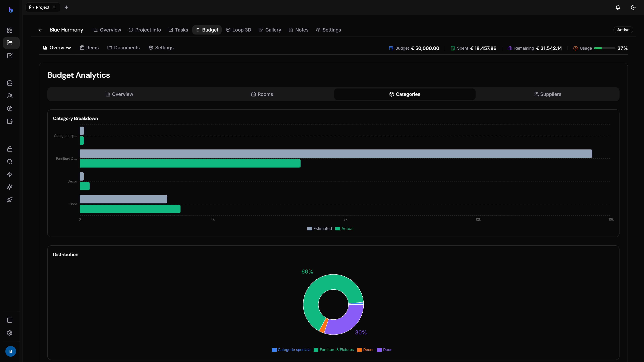Open the project Overview tab
Image resolution: width=644 pixels, height=362 pixels.
[x=107, y=30]
